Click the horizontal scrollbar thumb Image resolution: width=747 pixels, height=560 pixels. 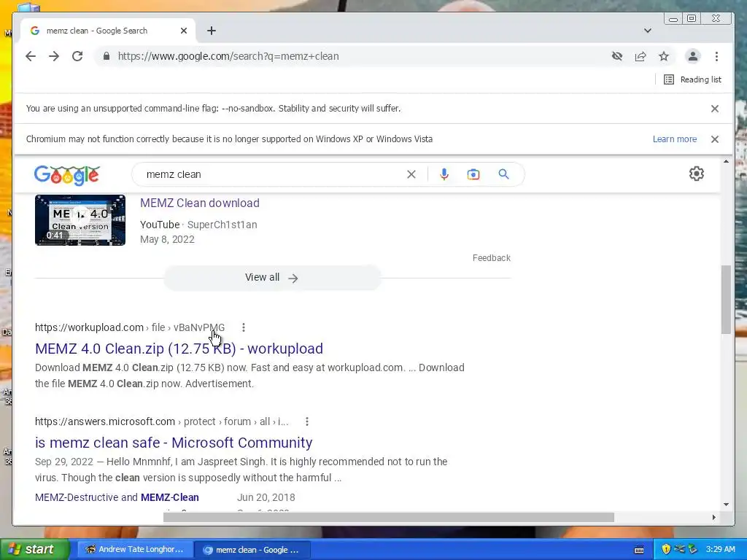(x=389, y=517)
